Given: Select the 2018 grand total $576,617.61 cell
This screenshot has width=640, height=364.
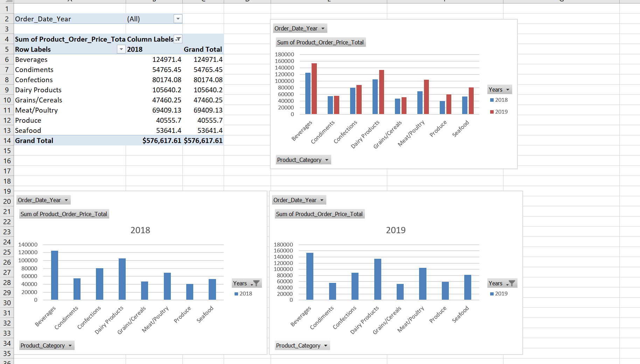Looking at the screenshot, I should 154,141.
